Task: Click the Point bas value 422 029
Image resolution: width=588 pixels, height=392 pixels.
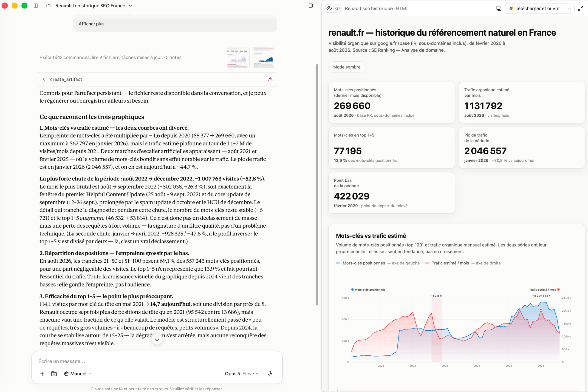Action: (352, 196)
